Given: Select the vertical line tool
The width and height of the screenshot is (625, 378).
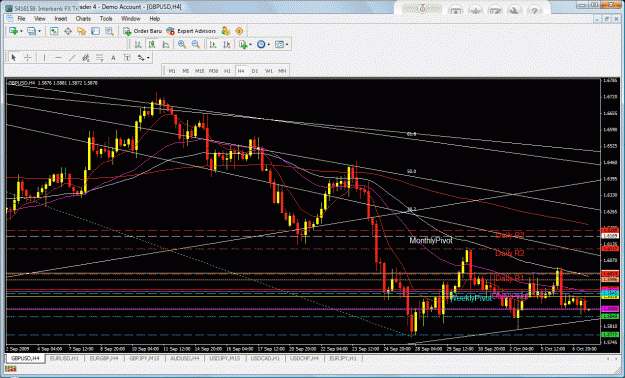Looking at the screenshot, I should 44,58.
